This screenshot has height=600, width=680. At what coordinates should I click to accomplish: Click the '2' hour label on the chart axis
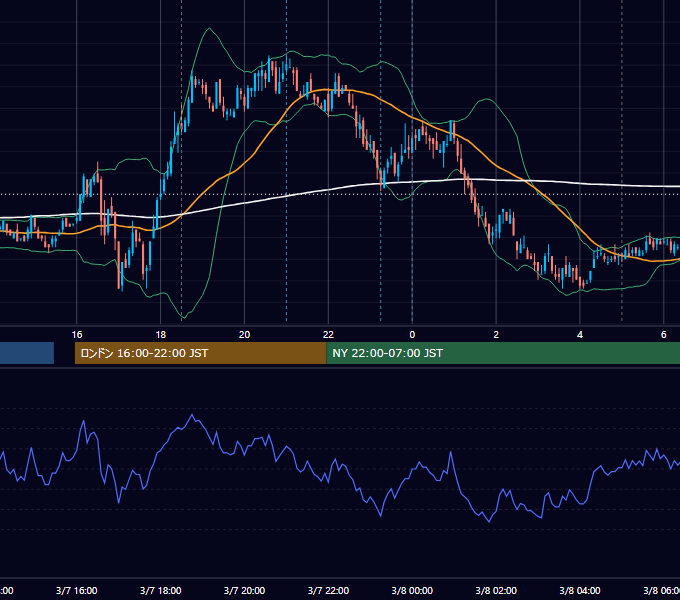tap(496, 335)
